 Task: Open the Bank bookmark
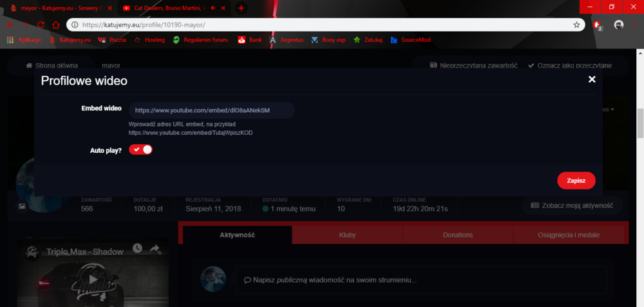[250, 40]
